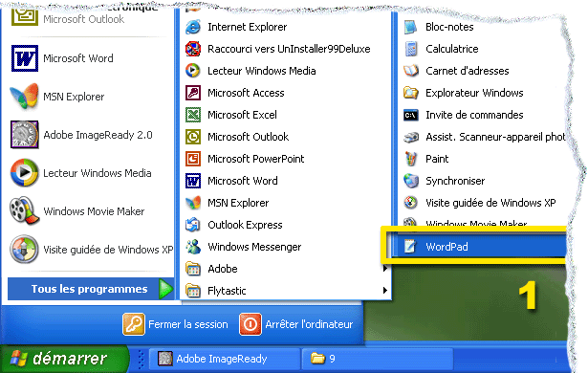Select Adobe ImageReady 2.0 text in left pane

point(98,135)
